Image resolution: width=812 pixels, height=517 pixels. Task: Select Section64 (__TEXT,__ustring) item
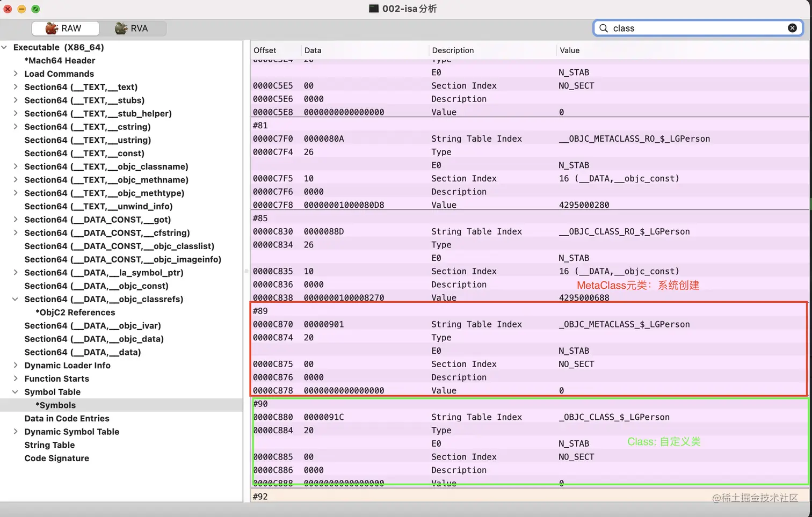[x=88, y=140]
